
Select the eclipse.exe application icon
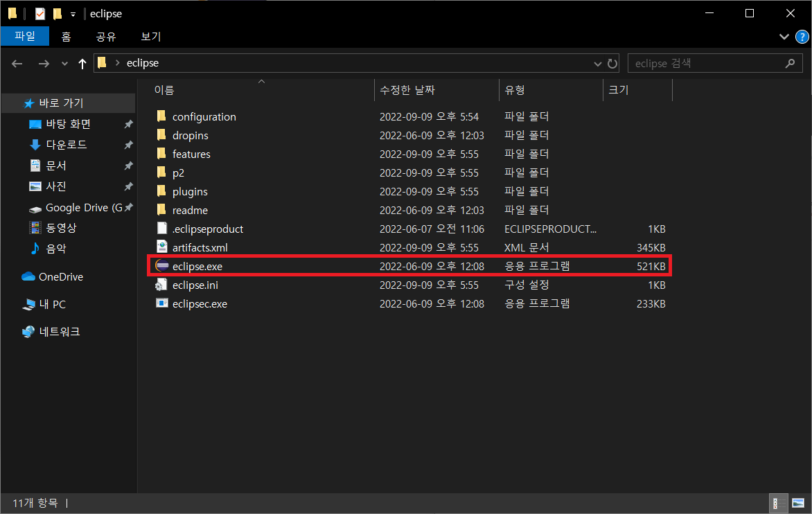click(x=162, y=266)
